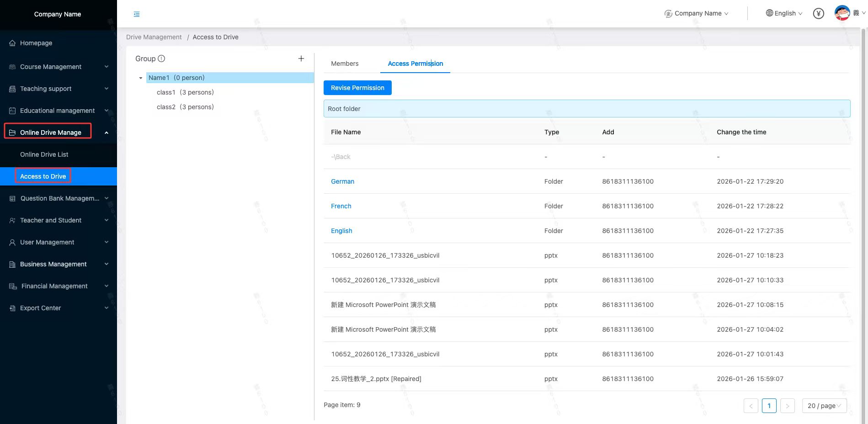Add a new group using the plus icon
868x424 pixels.
[x=301, y=58]
